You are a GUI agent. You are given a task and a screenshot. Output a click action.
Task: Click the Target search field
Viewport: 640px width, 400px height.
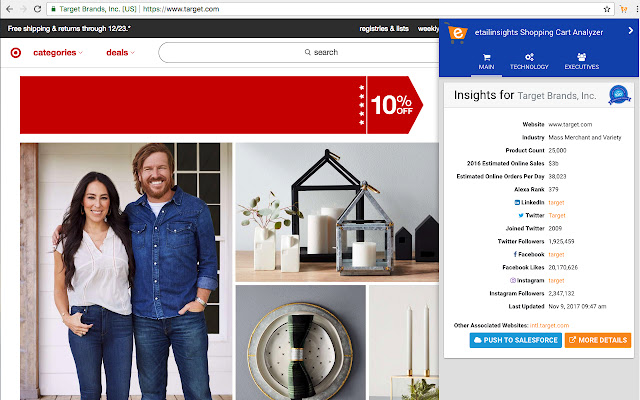click(299, 52)
